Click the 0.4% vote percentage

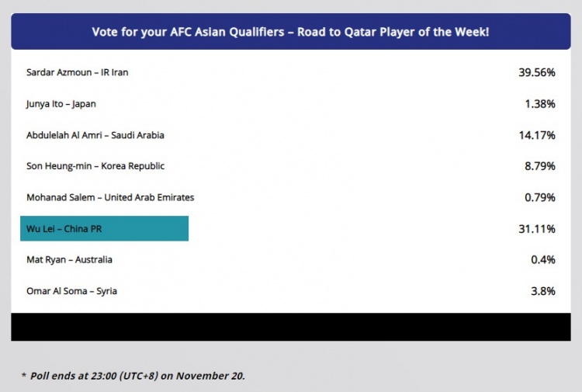[543, 260]
